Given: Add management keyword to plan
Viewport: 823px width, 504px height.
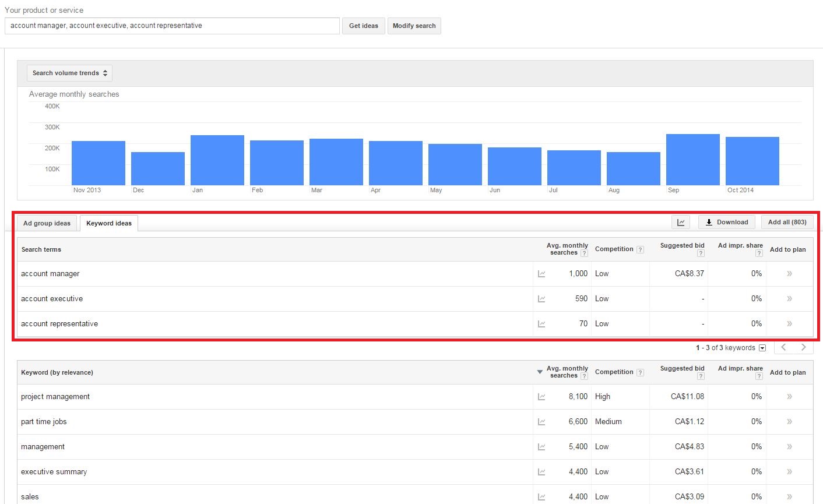Looking at the screenshot, I should pos(789,447).
